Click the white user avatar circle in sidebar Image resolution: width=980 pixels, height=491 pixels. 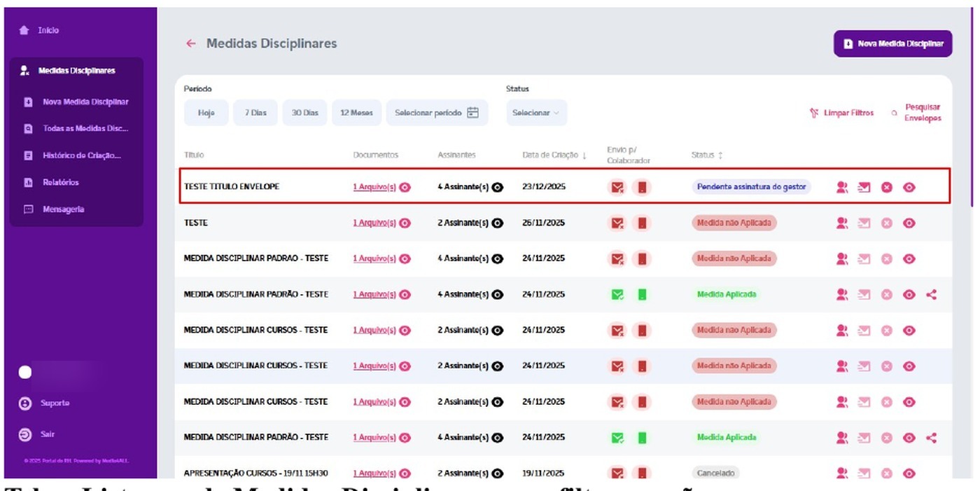[25, 373]
